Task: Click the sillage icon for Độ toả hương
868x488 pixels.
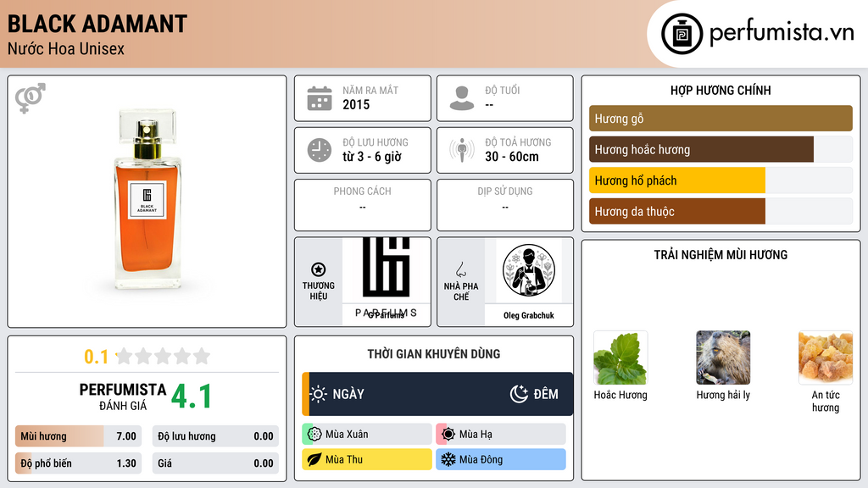Action: pyautogui.click(x=462, y=150)
